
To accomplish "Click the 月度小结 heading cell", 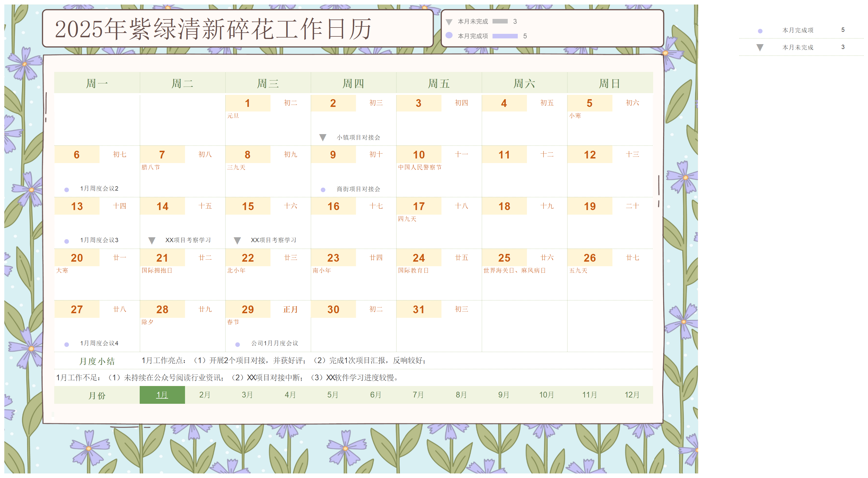I will (97, 361).
